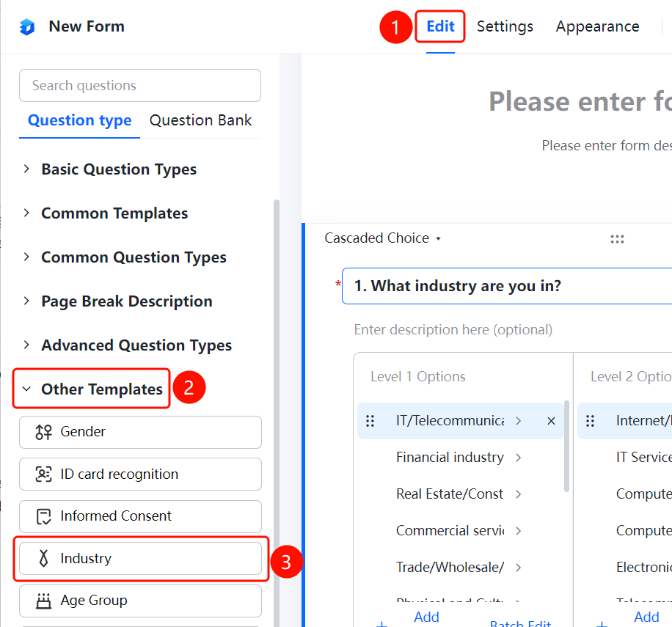Expand IT/Telecommunications sub-options arrow
Image resolution: width=672 pixels, height=627 pixels.
point(519,421)
